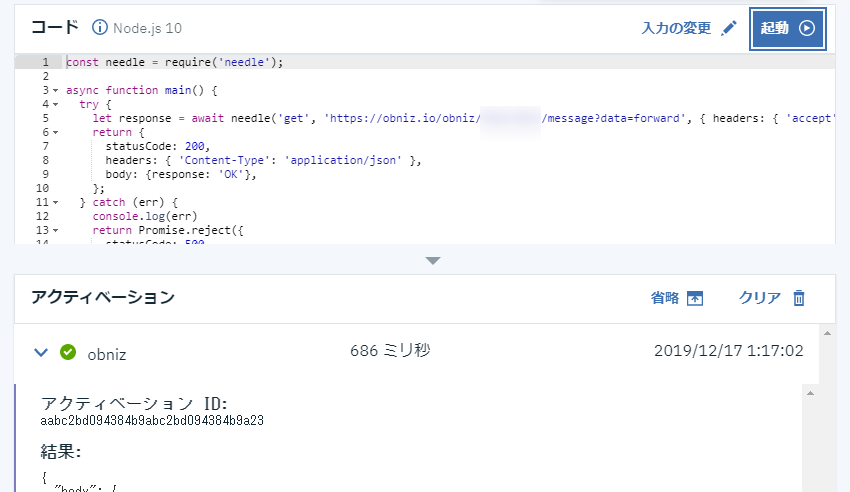The width and height of the screenshot is (850, 492).
Task: Open the 入力の変更 text link
Action: pos(676,28)
